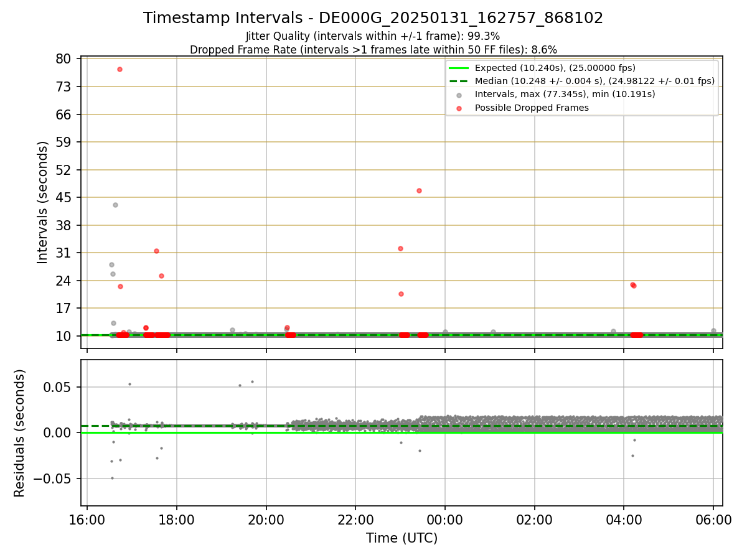The image size is (747, 560).
Task: Click the dashed dark-green line sample in the legend
Action: click(x=459, y=81)
